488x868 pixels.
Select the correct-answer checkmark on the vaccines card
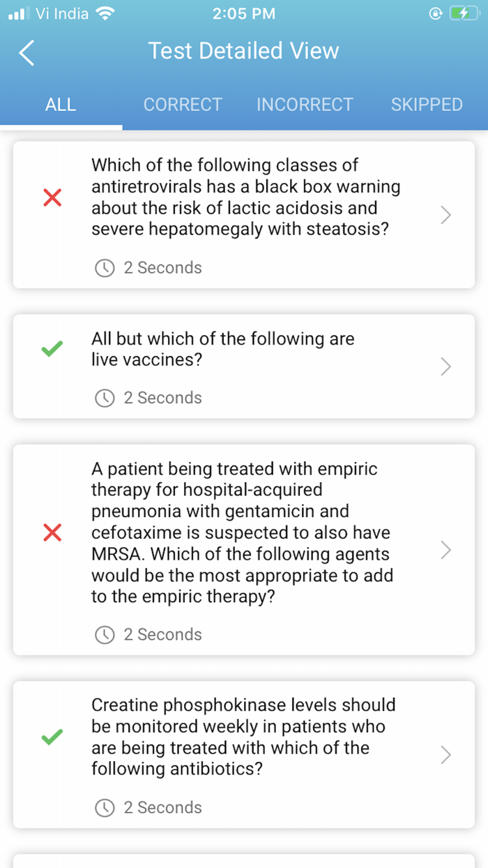52,349
